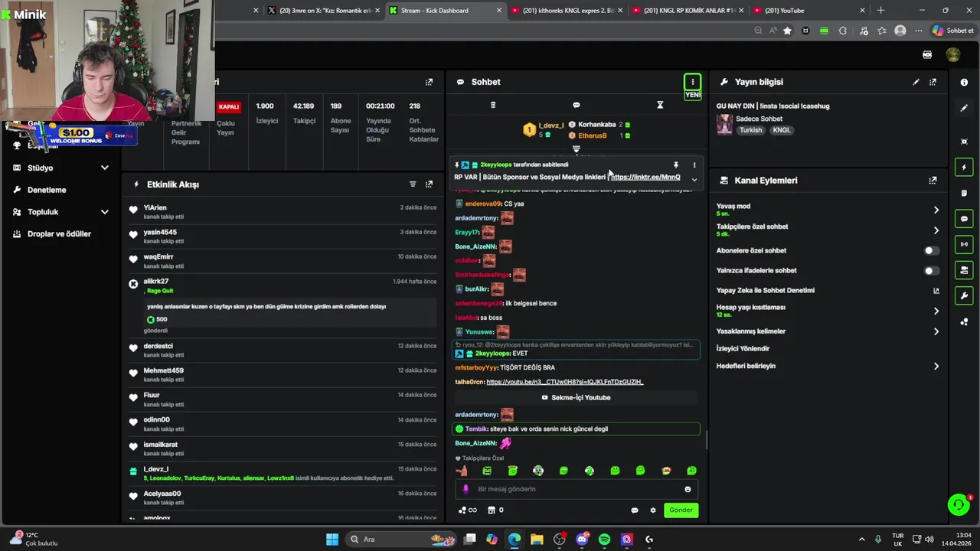This screenshot has height=551, width=980.
Task: Open a new browser tab
Action: (880, 11)
